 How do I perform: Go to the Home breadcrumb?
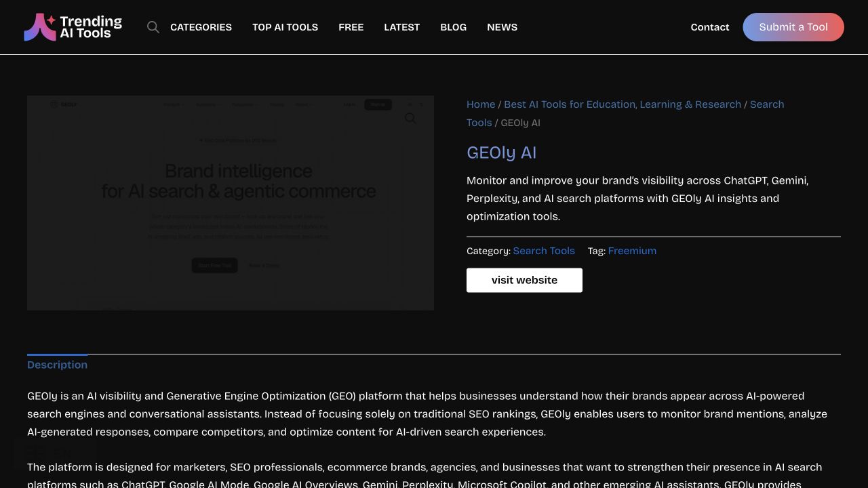(481, 104)
